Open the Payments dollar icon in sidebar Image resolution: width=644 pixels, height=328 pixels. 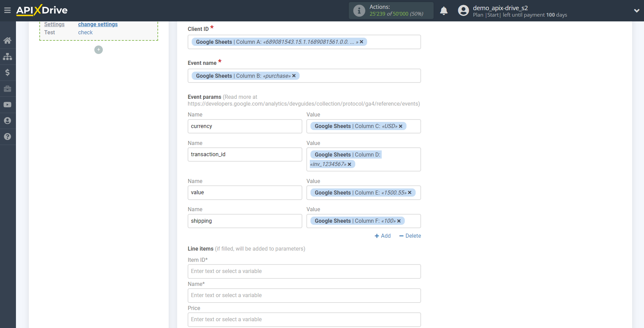click(7, 72)
